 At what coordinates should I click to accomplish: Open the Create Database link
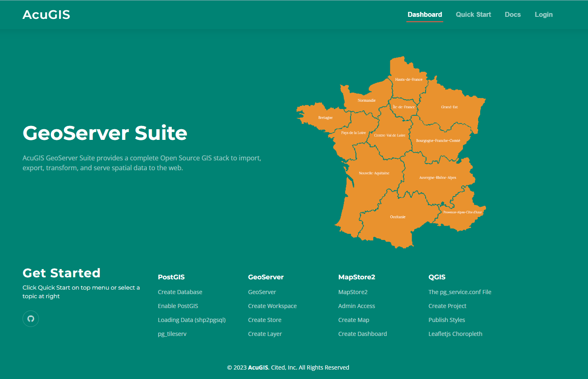(x=180, y=292)
